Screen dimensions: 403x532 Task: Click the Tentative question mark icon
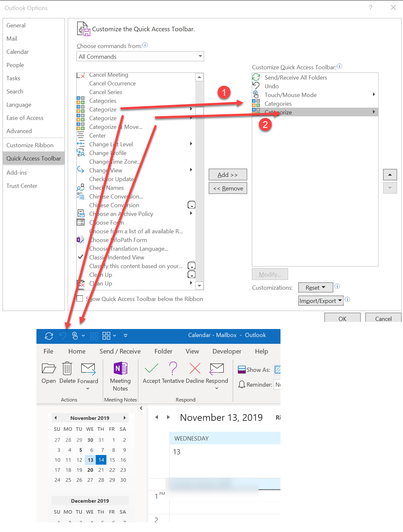(173, 368)
